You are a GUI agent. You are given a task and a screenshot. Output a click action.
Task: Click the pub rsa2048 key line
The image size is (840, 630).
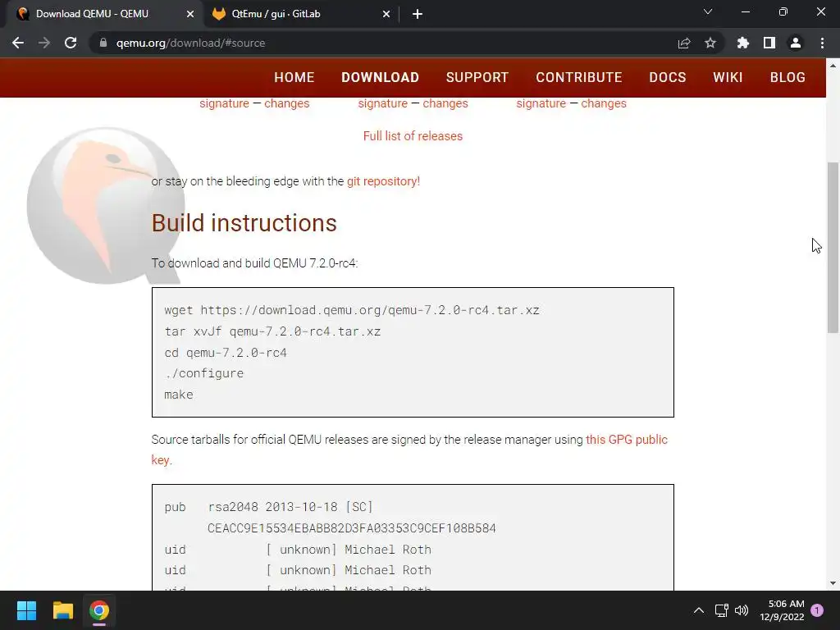[x=269, y=507]
